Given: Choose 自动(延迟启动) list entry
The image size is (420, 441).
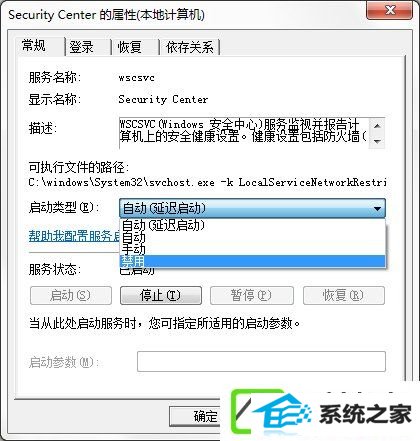Looking at the screenshot, I should point(252,226).
